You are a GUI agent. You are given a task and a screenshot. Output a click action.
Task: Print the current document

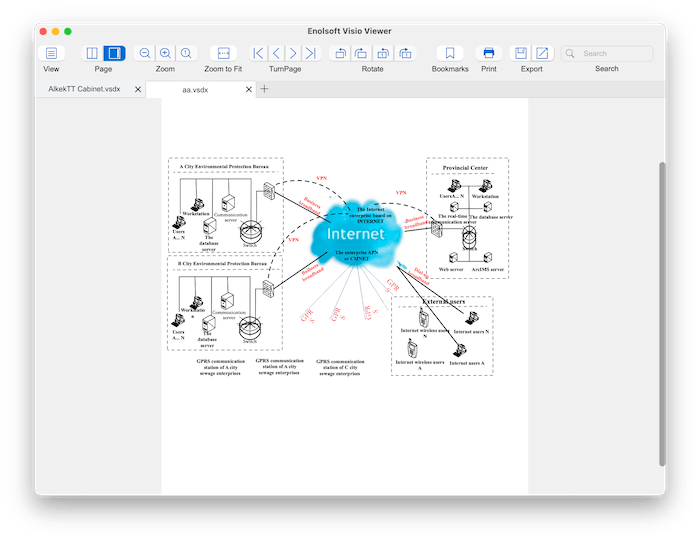click(x=488, y=53)
